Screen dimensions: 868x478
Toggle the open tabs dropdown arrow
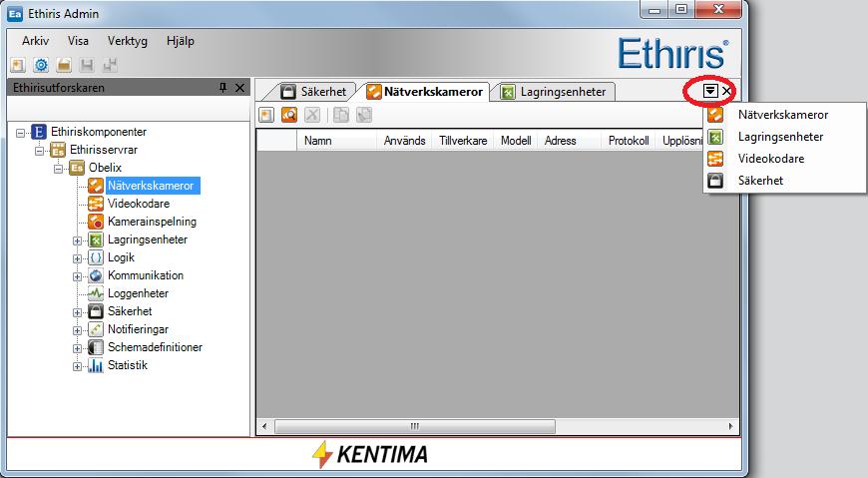pyautogui.click(x=710, y=90)
